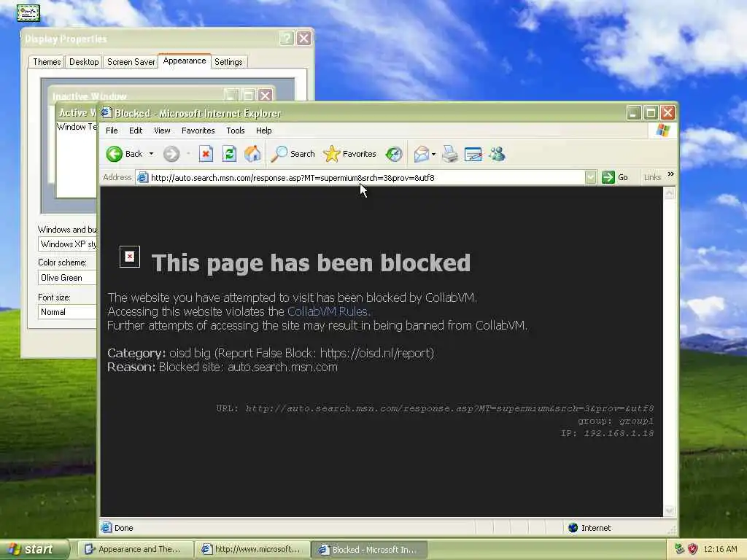Click the grayed-out Forward arrow
Screen dimensions: 747x560
[x=171, y=154]
